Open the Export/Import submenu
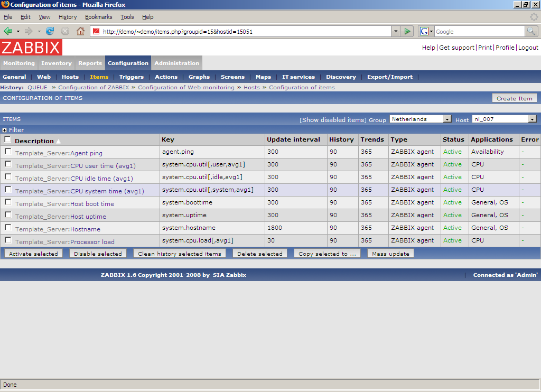The image size is (541, 392). [390, 77]
